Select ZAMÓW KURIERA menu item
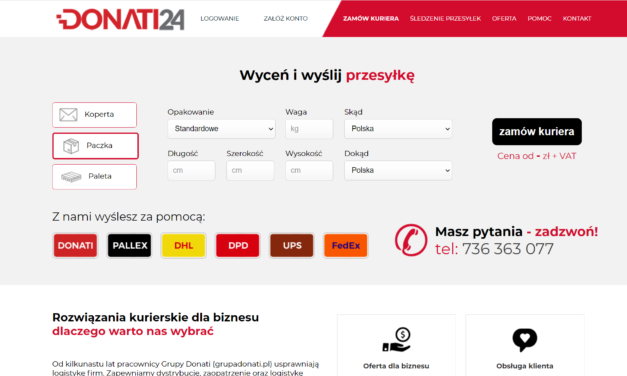Screen dimensions: 627x376 pyautogui.click(x=371, y=18)
